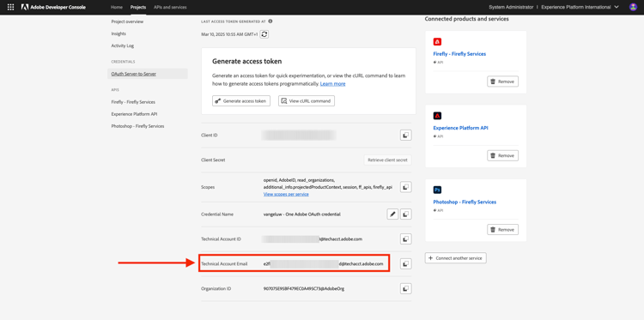
Task: Copy the Client ID value
Action: point(406,135)
